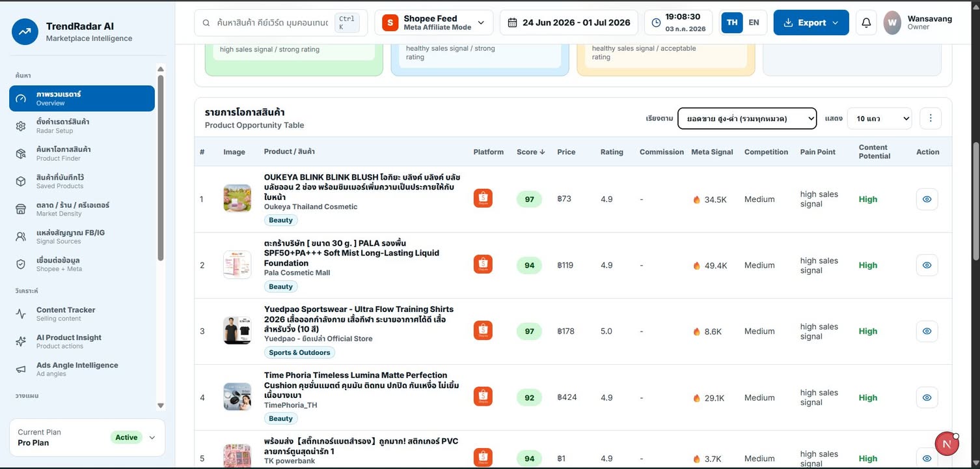Click the Ads Angle Intelligence megaphone icon
This screenshot has width=980, height=469.
click(21, 369)
